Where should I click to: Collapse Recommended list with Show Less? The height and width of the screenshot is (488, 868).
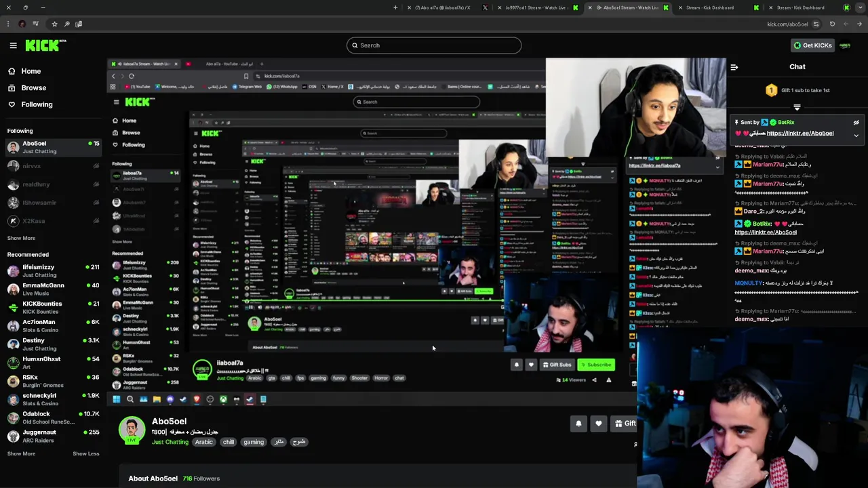(86, 453)
